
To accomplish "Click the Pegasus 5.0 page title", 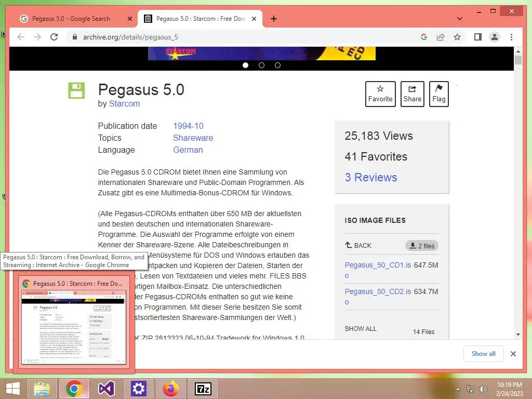I will click(141, 89).
